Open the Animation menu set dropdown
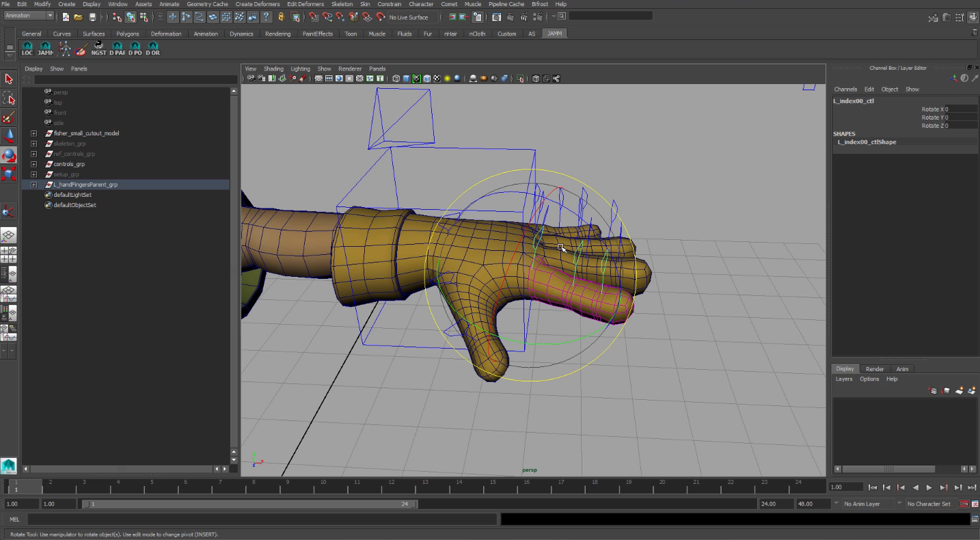The image size is (980, 540). (29, 16)
